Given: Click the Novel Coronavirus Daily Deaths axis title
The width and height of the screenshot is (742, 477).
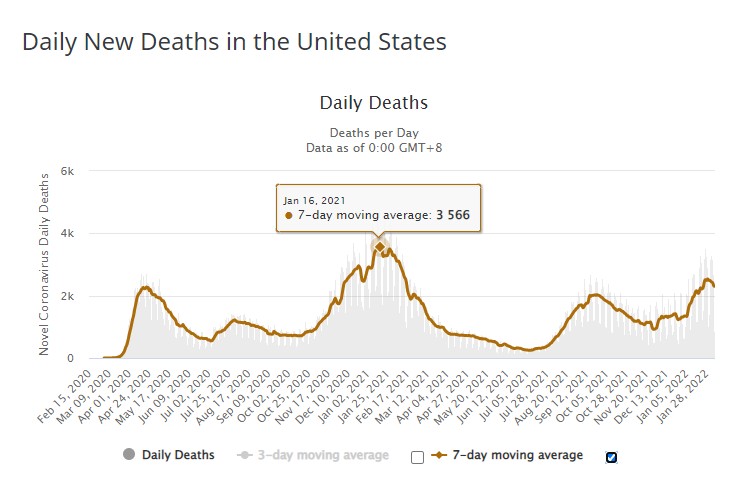Looking at the screenshot, I should 45,264.
